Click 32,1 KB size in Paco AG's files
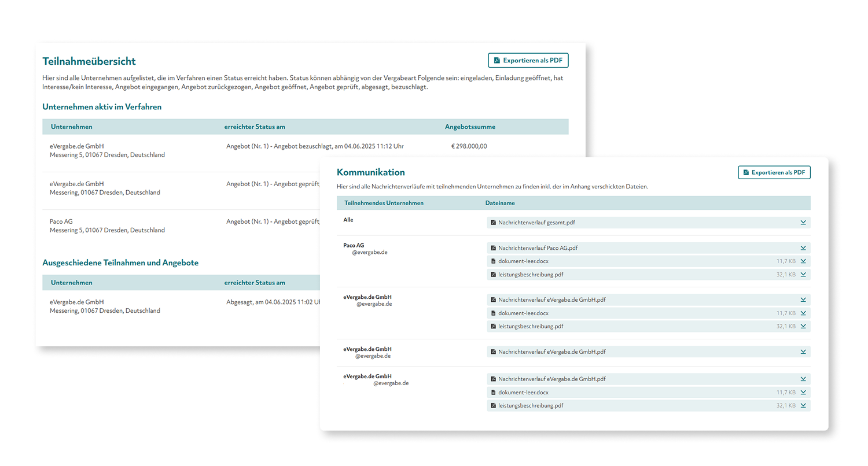This screenshot has height=466, width=868. pyautogui.click(x=786, y=275)
